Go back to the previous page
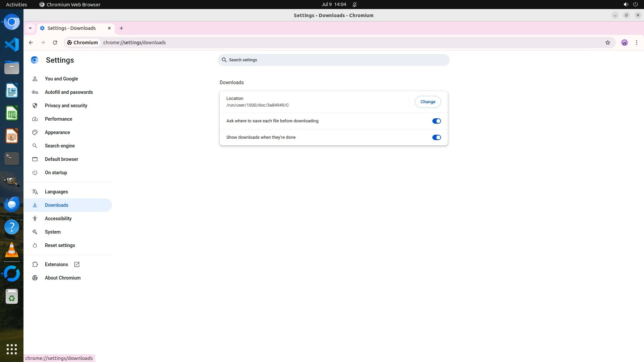The width and height of the screenshot is (644, 362). click(x=31, y=43)
